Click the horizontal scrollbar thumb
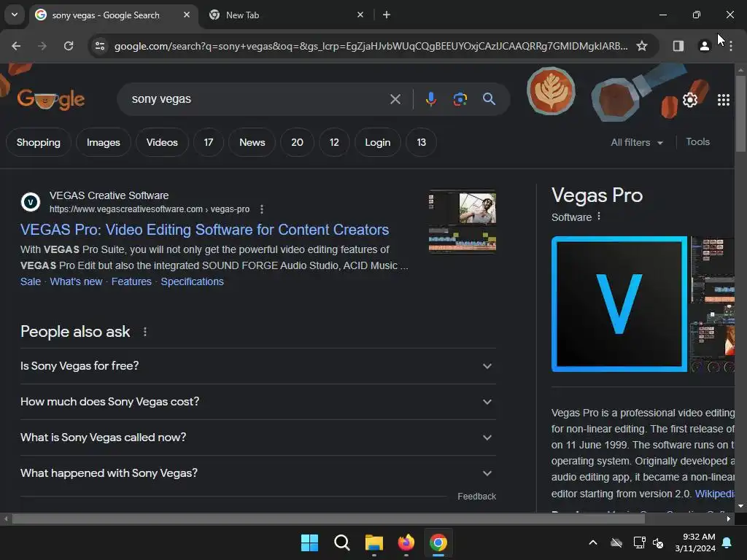This screenshot has height=560, width=747. pos(328,518)
